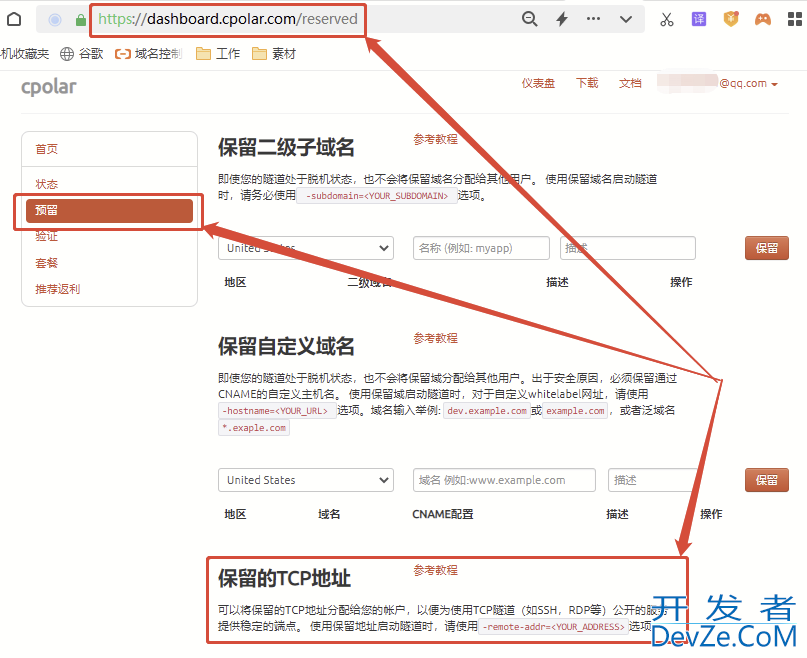Click the zoom magnifier icon in address bar
The image size is (807, 658).
tap(530, 20)
